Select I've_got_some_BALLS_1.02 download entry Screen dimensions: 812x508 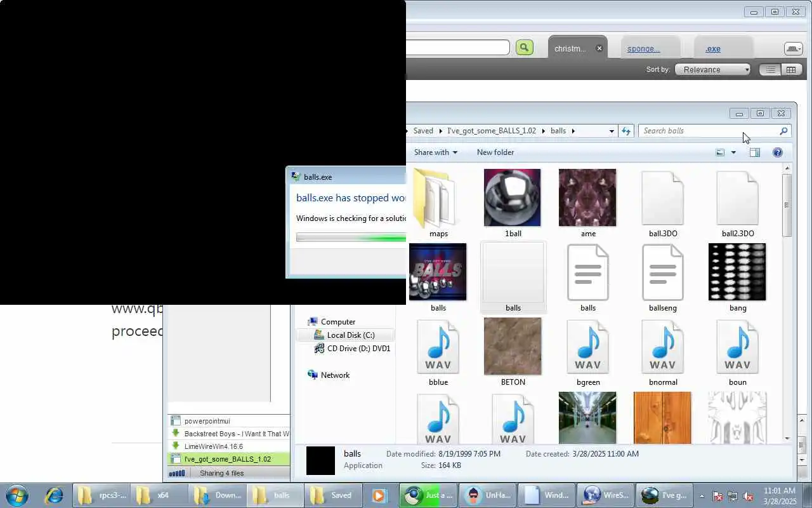tap(228, 459)
